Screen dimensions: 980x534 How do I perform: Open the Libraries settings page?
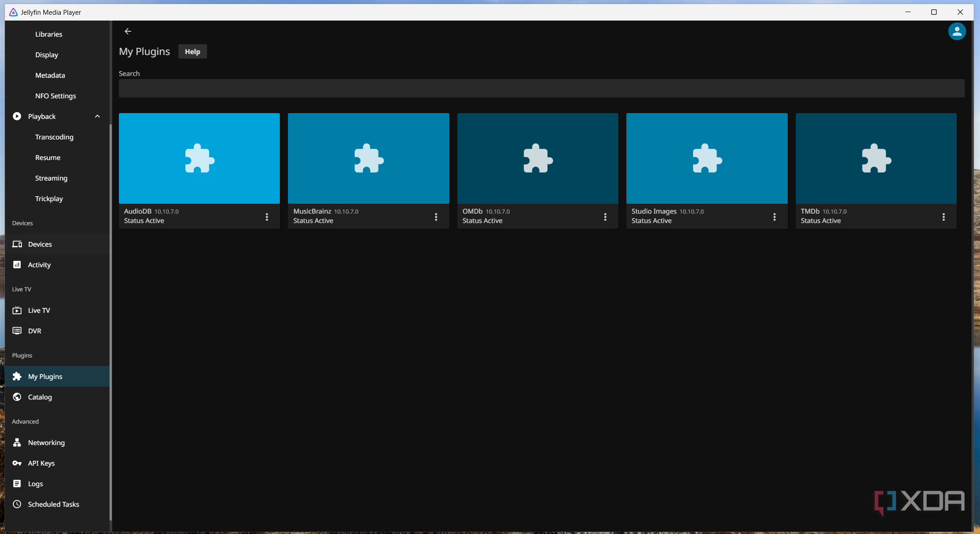[x=49, y=34]
